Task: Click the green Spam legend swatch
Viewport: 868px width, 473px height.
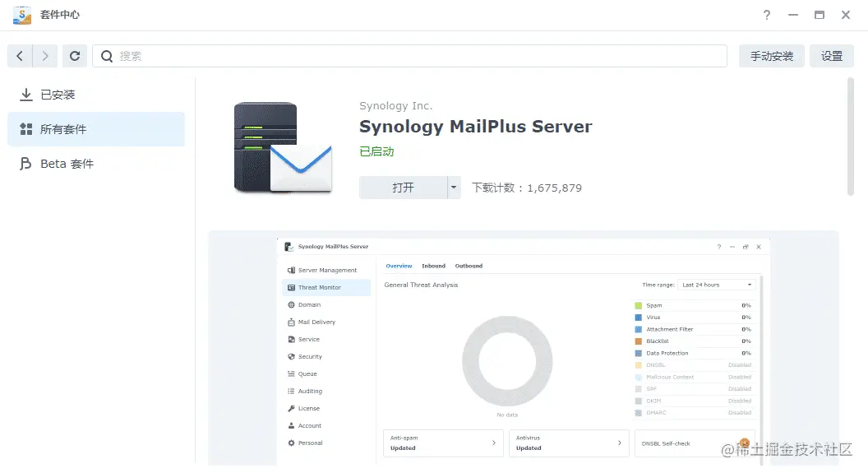Action: 639,306
